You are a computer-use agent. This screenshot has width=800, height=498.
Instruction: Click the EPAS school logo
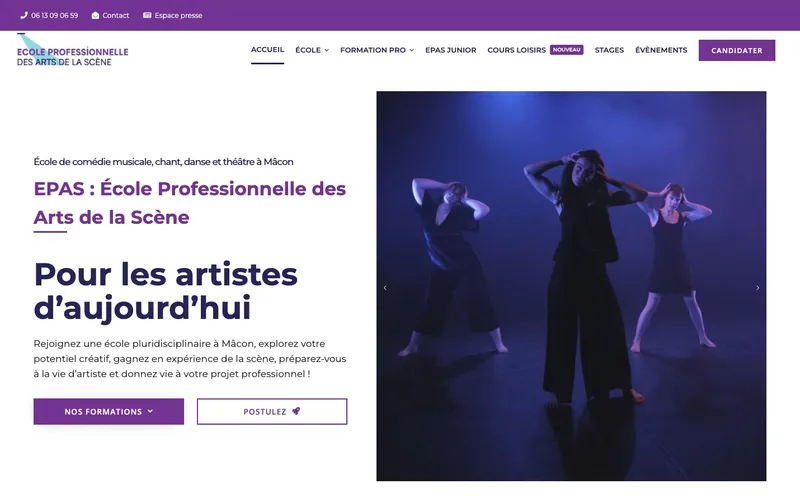coord(72,51)
